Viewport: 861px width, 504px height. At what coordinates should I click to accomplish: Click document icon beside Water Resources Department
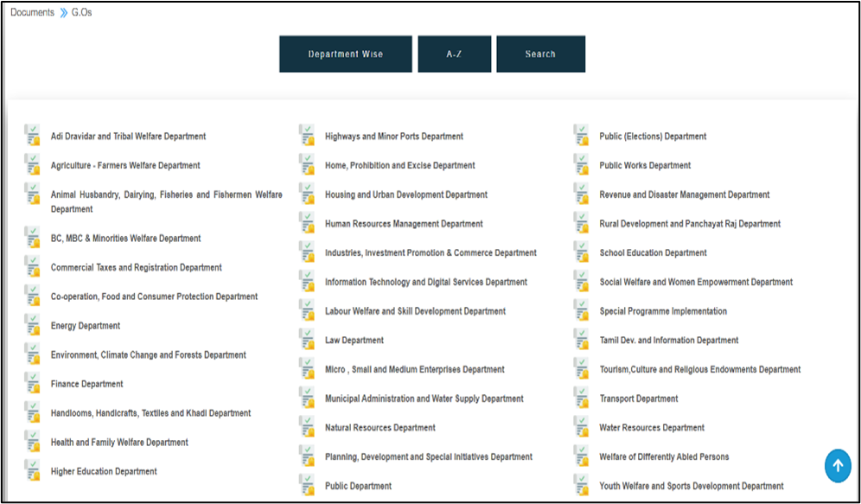click(582, 426)
